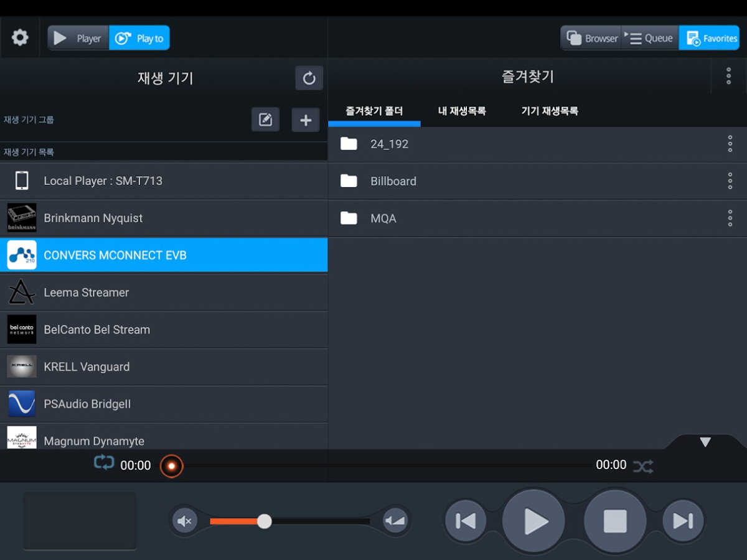Open the 24_192 folder
Viewport: 747px width, 560px height.
point(537,144)
